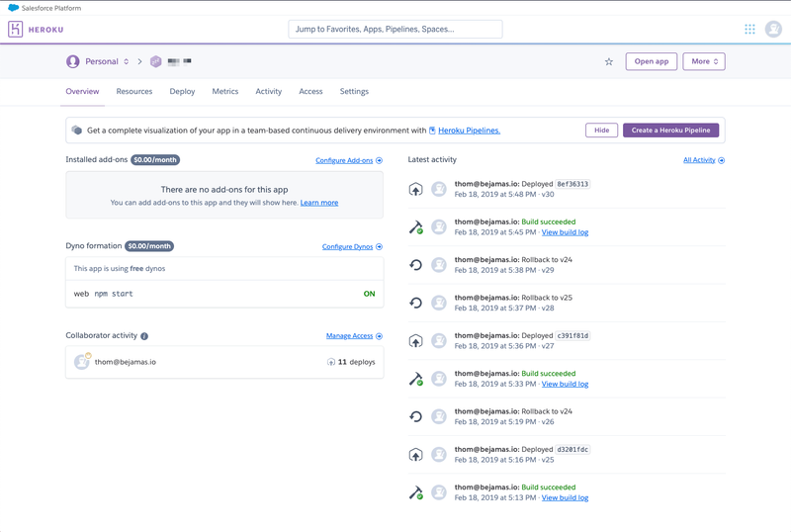
Task: Click deploy icon beside 8ef36313 entry
Action: coord(415,189)
